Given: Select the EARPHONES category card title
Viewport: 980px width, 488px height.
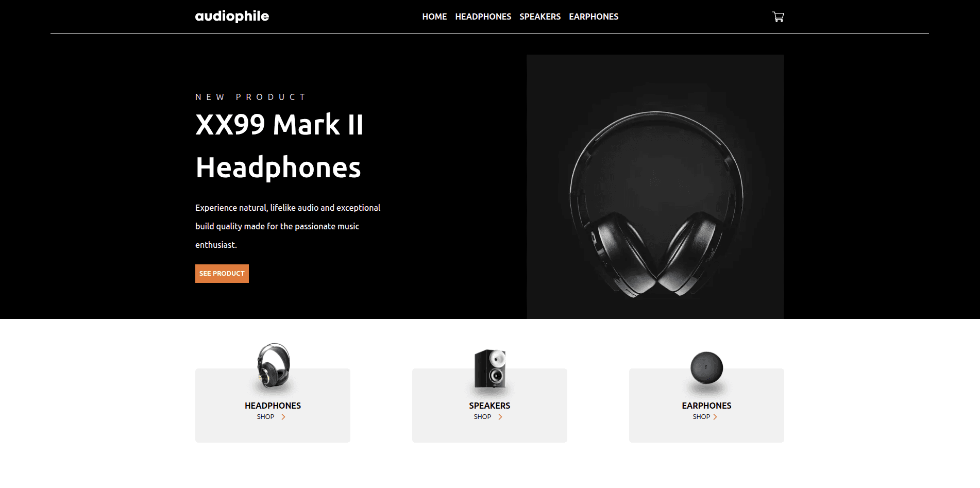Looking at the screenshot, I should [x=706, y=406].
